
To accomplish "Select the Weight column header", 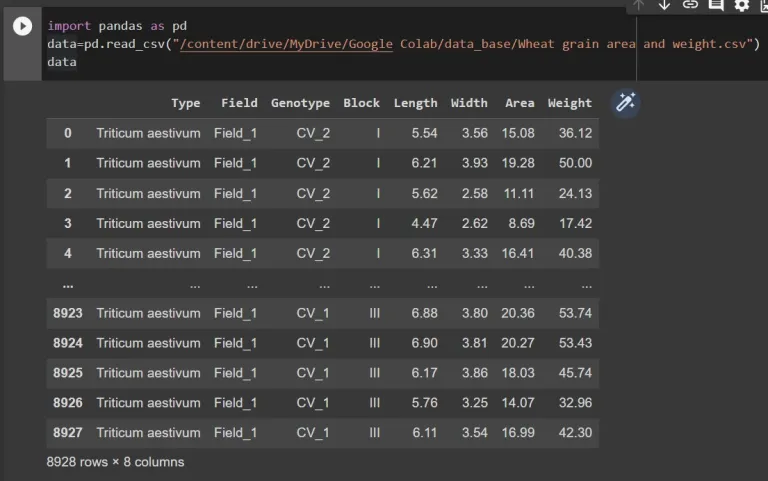I will tap(570, 103).
